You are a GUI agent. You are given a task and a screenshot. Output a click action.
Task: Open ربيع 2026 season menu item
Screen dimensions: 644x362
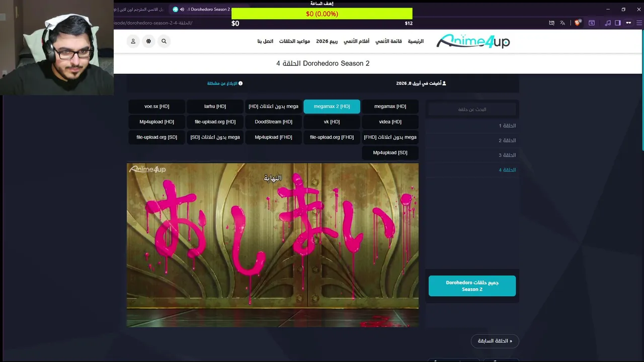click(327, 41)
